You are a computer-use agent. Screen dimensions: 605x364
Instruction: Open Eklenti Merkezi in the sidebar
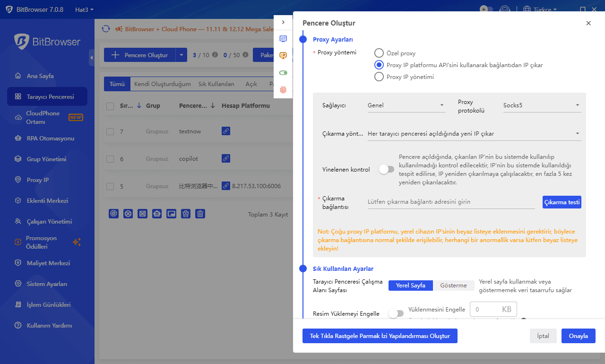(47, 201)
